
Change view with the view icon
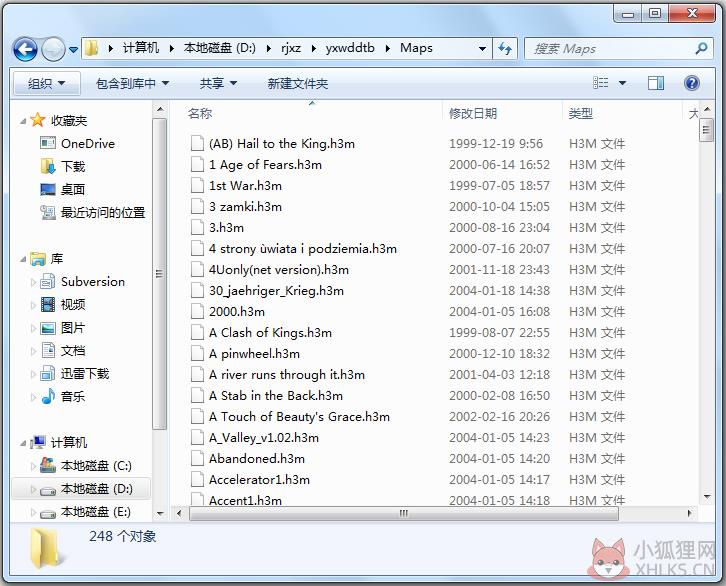601,83
